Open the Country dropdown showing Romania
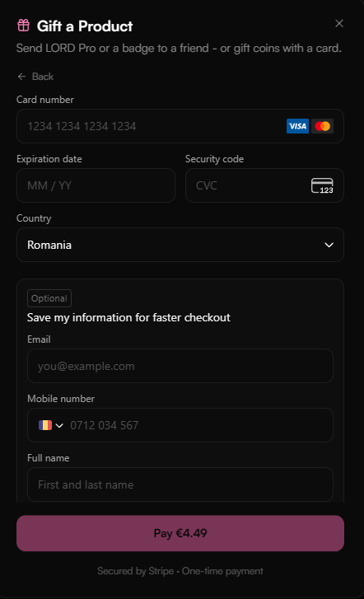Screen dimensions: 364x599 pos(180,245)
